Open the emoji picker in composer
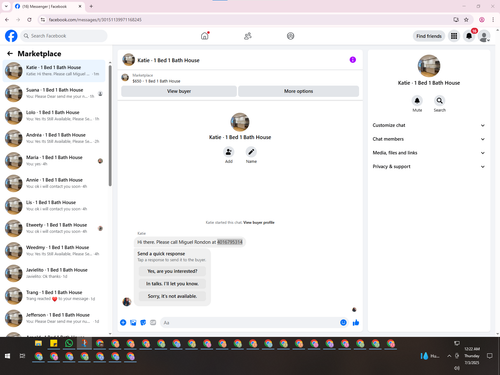The height and width of the screenshot is (375, 500). [x=343, y=322]
